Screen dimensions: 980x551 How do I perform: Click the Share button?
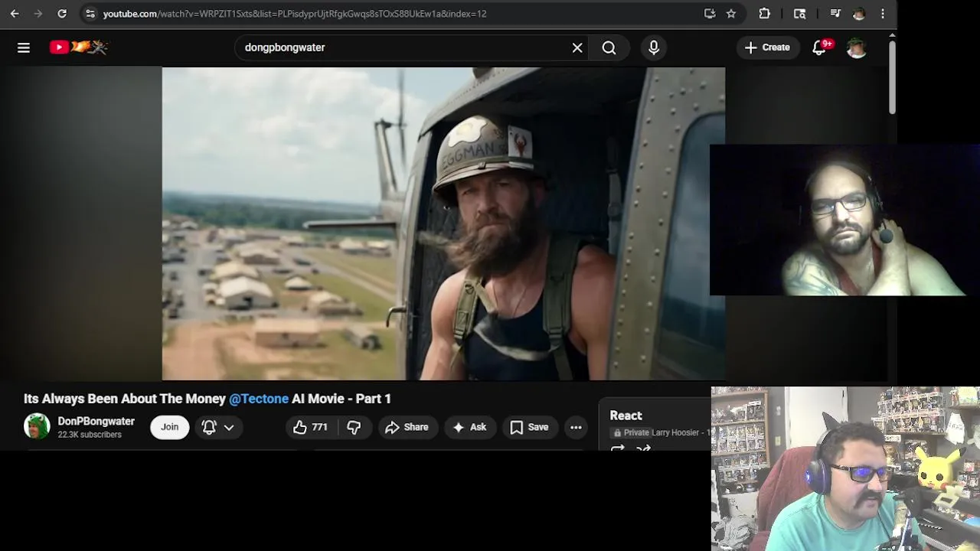click(407, 427)
